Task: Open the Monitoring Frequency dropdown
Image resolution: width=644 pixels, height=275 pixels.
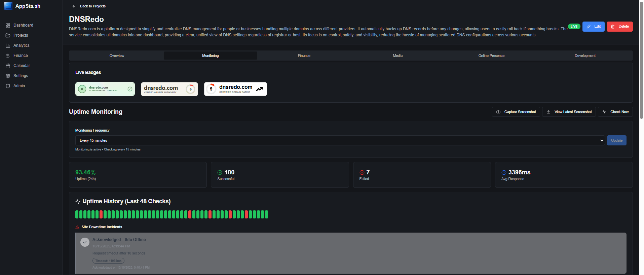Action: (340, 140)
